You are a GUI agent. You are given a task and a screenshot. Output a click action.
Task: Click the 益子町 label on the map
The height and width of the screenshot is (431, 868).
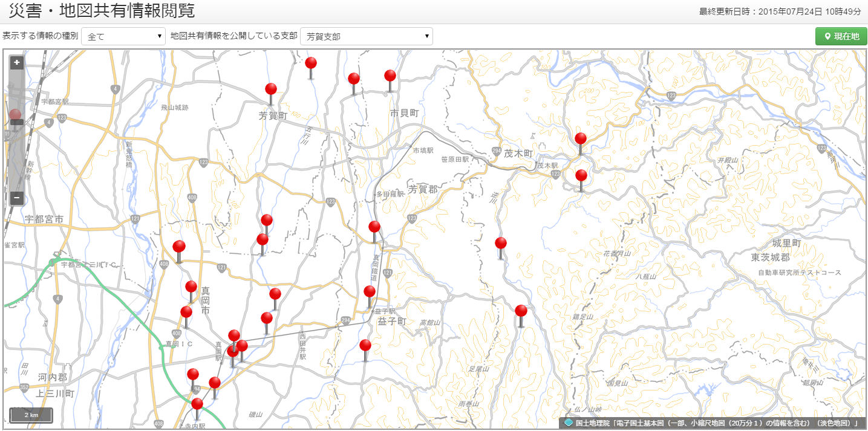[391, 322]
